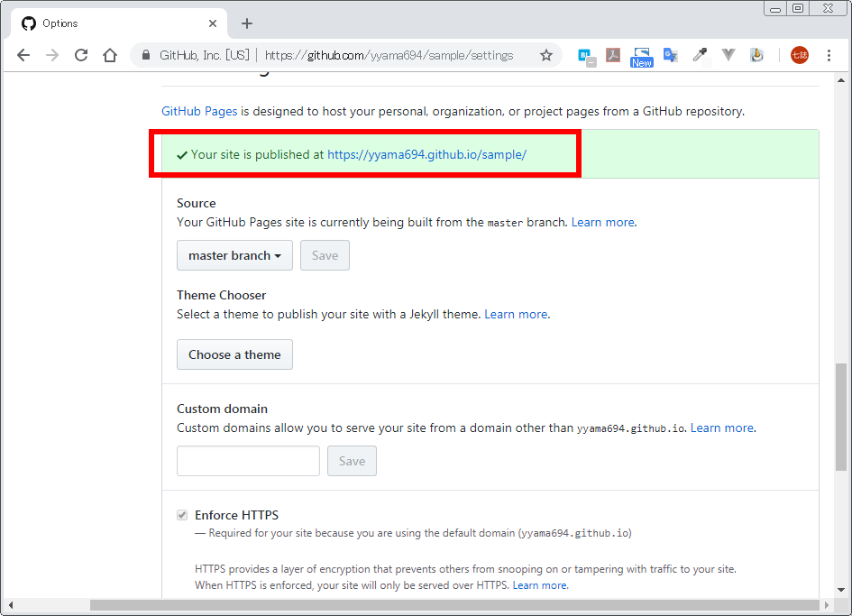Click the scroll up arrow
852x616 pixels.
[x=841, y=80]
